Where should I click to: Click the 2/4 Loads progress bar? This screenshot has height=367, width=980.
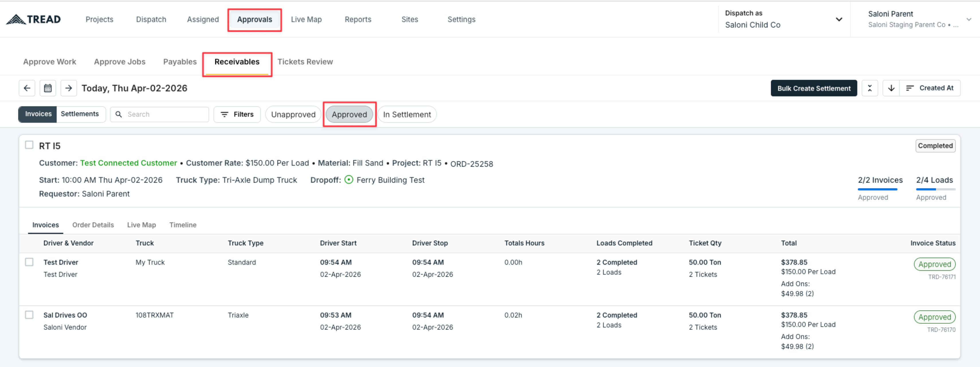(936, 189)
